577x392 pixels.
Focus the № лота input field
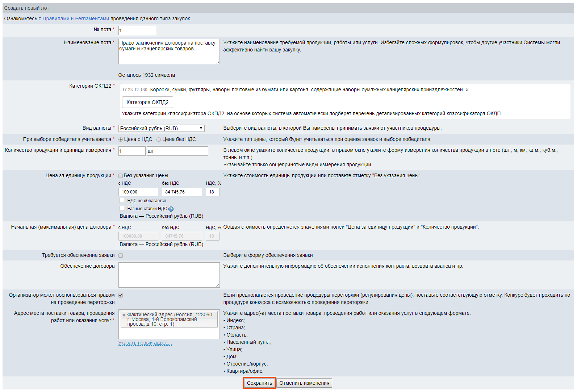[x=137, y=30]
